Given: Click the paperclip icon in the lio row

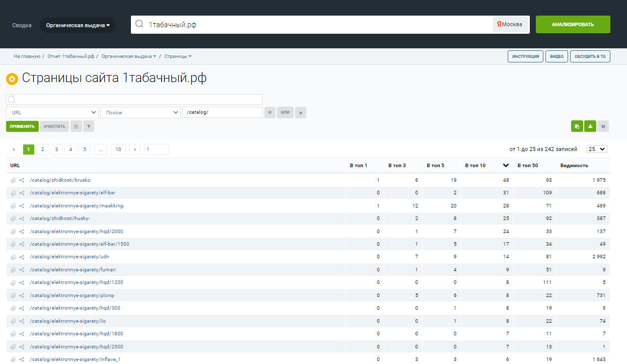Looking at the screenshot, I should [x=13, y=321].
